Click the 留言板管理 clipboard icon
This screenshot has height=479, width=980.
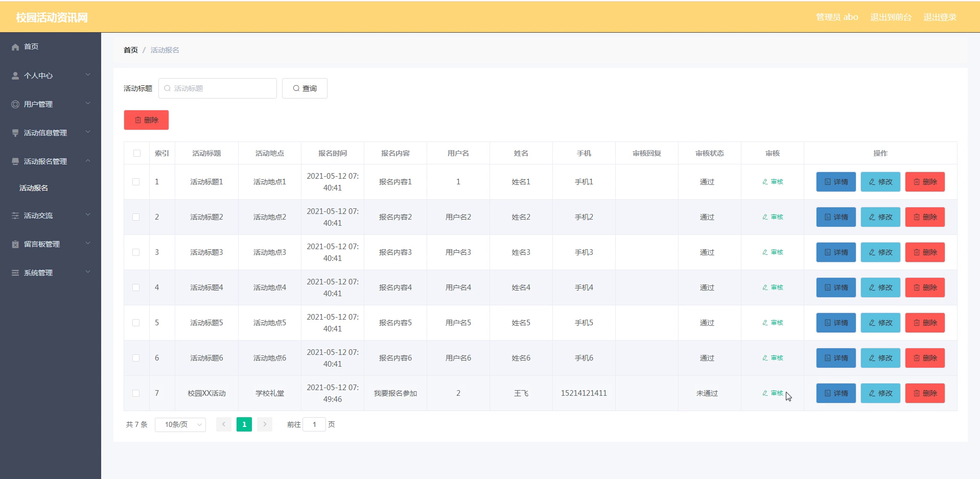(15, 244)
